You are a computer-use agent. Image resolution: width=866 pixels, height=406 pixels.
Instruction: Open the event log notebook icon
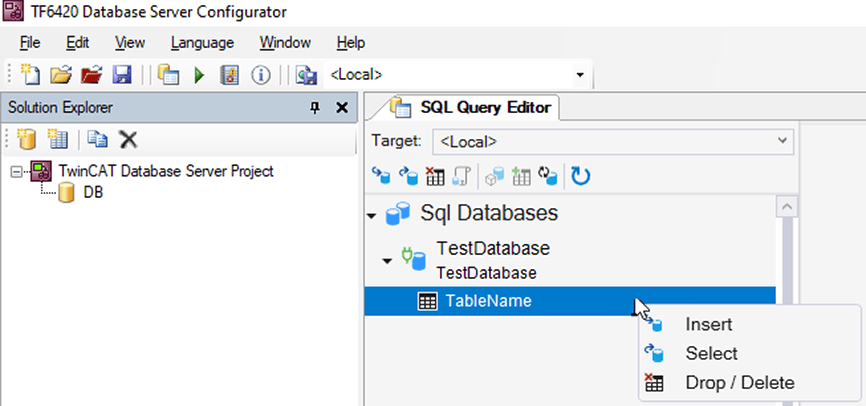pos(229,75)
